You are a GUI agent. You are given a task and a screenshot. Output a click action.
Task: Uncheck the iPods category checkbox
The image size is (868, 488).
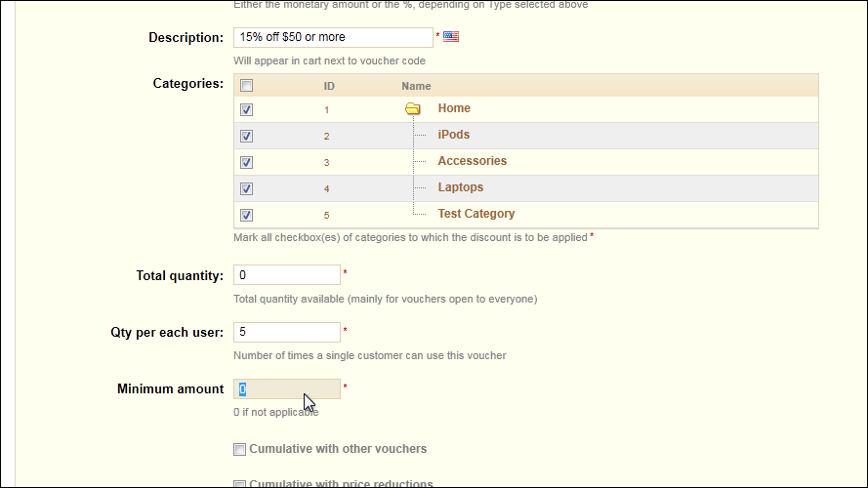pos(246,136)
